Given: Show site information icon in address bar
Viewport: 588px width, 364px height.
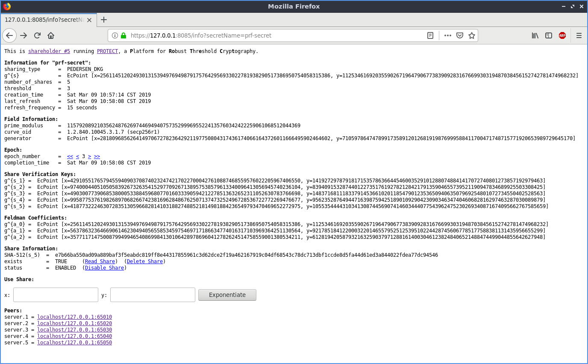Looking at the screenshot, I should [x=115, y=35].
